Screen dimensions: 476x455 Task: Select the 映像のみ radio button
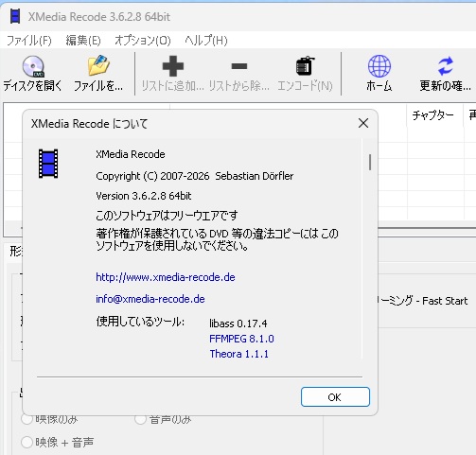click(x=27, y=419)
